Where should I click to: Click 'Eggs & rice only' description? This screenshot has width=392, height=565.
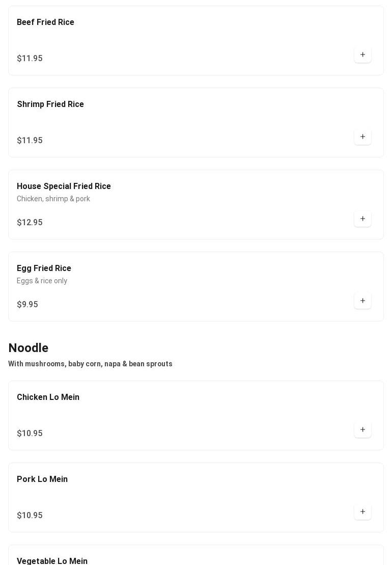pyautogui.click(x=42, y=281)
